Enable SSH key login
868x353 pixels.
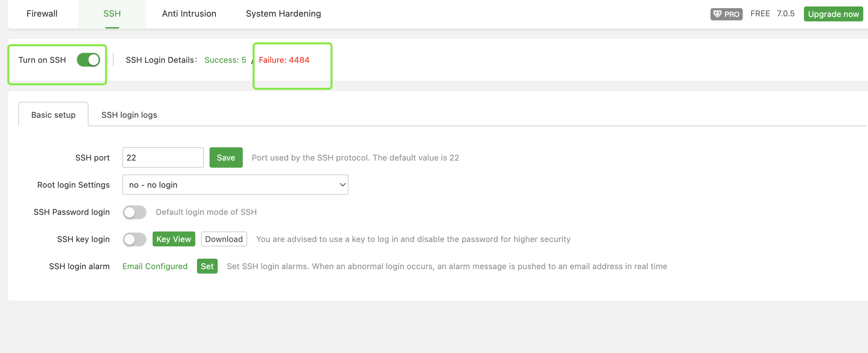point(134,239)
